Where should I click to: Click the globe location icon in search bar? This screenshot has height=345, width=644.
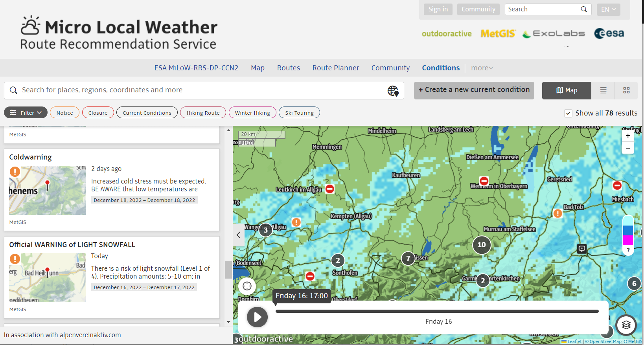393,91
